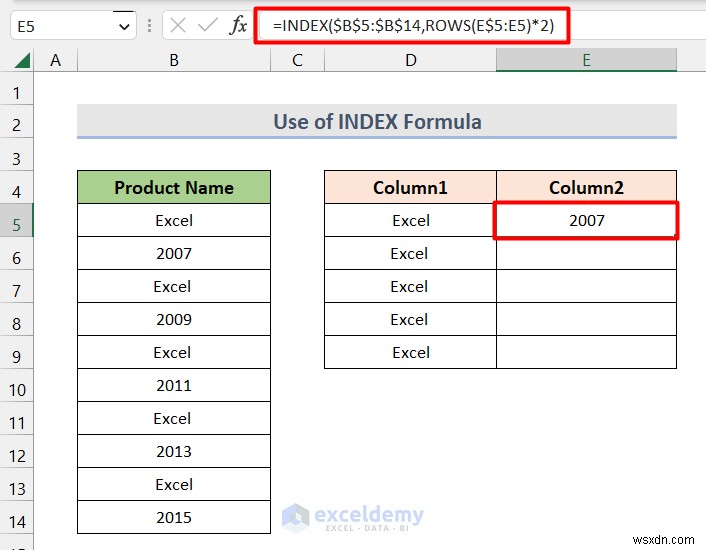Select cell B7 containing Excel
The height and width of the screenshot is (550, 706).
[174, 286]
